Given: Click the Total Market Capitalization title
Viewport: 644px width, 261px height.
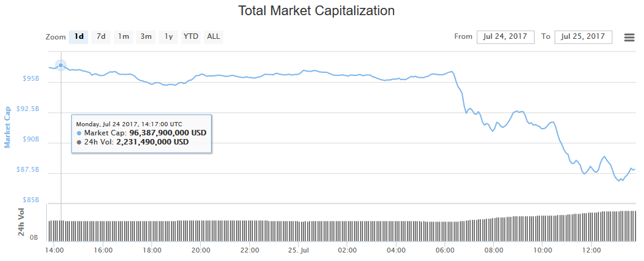Looking at the screenshot, I should (316, 11).
